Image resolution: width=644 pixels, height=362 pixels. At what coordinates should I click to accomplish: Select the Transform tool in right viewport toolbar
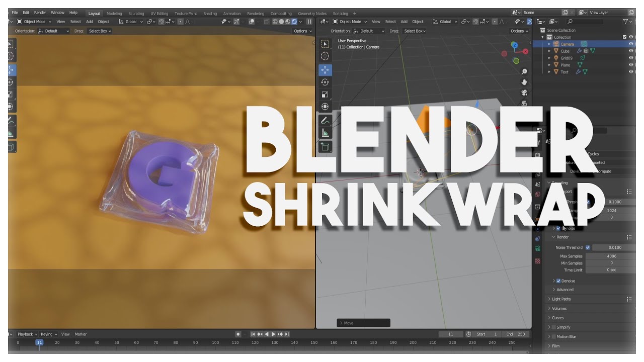click(x=325, y=107)
